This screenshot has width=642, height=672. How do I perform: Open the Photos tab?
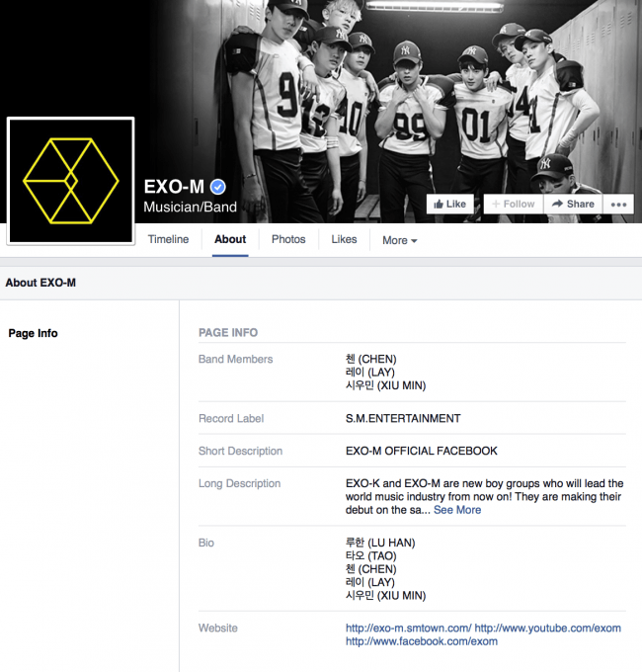coord(288,239)
